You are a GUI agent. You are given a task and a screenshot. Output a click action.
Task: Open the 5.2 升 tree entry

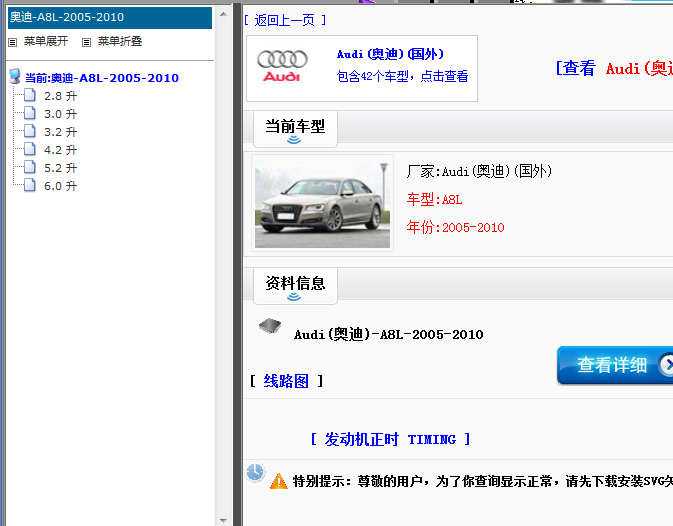pos(60,168)
